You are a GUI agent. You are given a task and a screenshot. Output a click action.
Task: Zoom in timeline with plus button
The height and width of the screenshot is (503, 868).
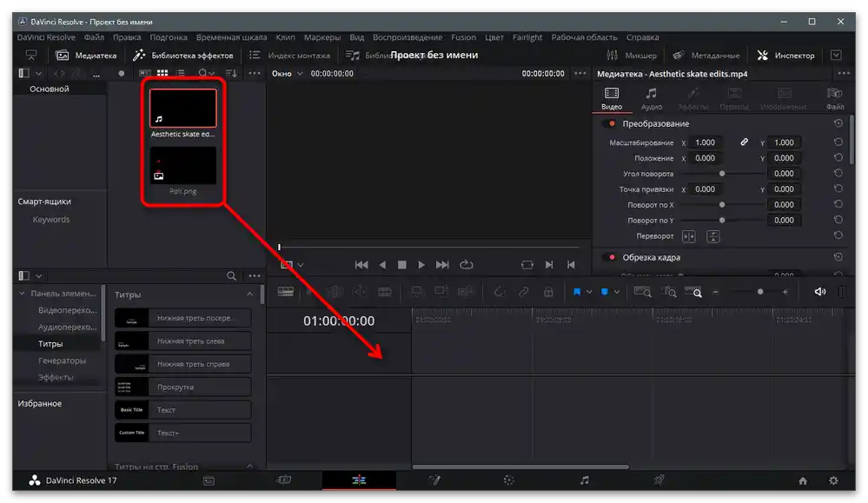[785, 292]
